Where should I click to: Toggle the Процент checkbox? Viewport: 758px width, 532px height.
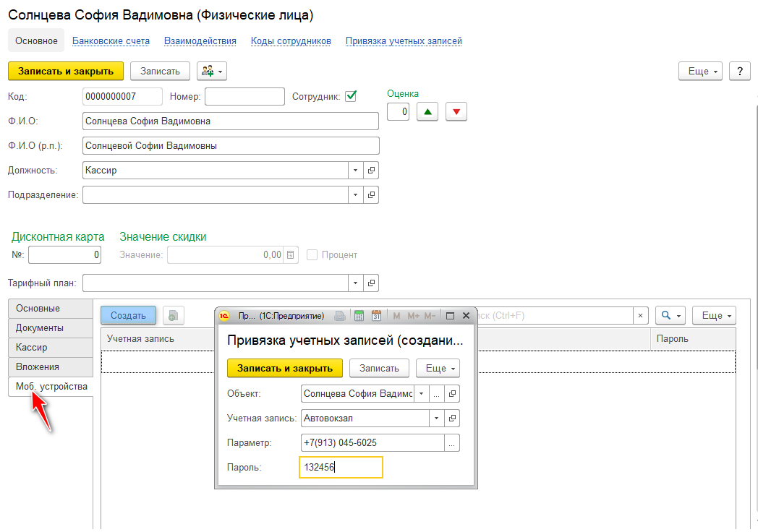pyautogui.click(x=312, y=254)
